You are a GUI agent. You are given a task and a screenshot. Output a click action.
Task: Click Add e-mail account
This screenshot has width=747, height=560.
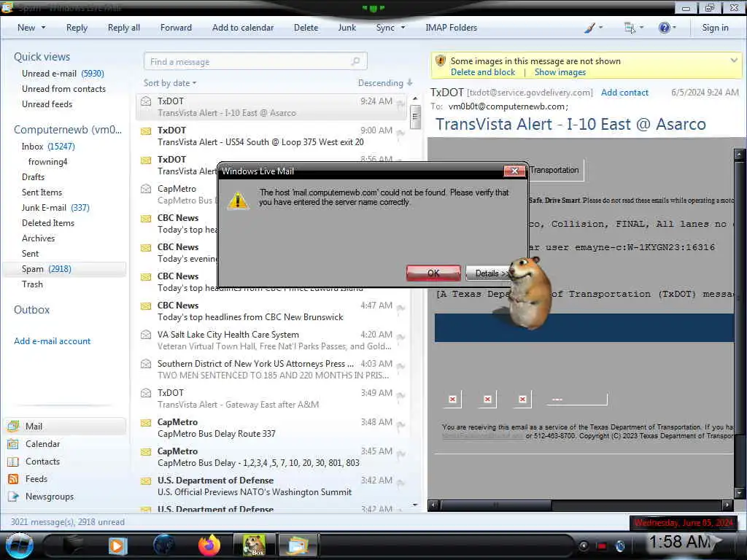(x=53, y=341)
